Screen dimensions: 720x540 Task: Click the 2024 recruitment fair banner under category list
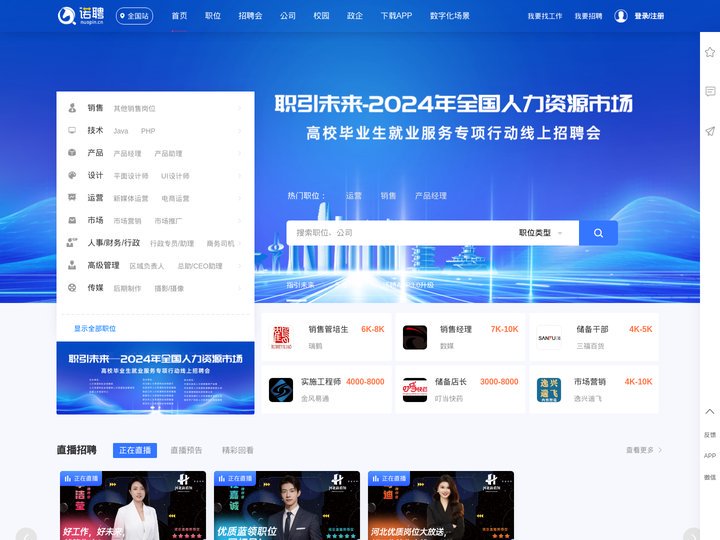tap(155, 378)
